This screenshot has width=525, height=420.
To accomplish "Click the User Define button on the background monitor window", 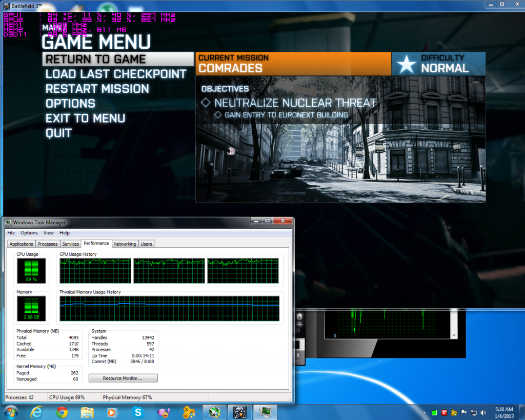I will 299,319.
